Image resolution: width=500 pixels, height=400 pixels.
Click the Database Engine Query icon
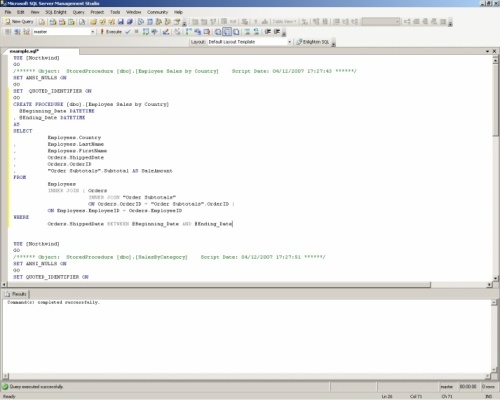click(42, 22)
